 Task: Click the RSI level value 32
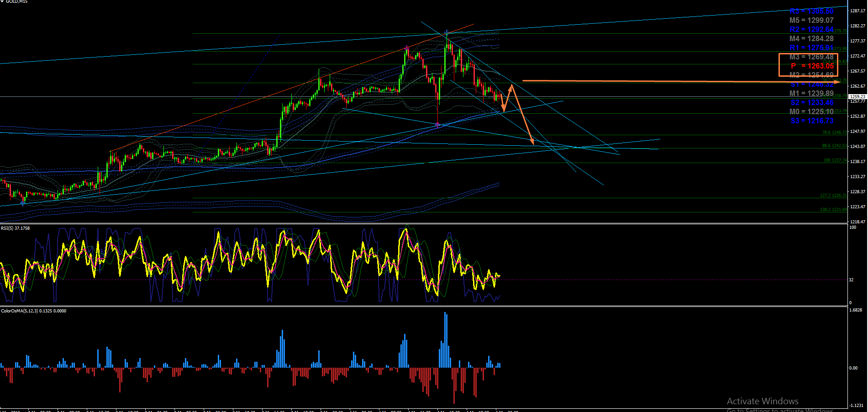click(851, 280)
